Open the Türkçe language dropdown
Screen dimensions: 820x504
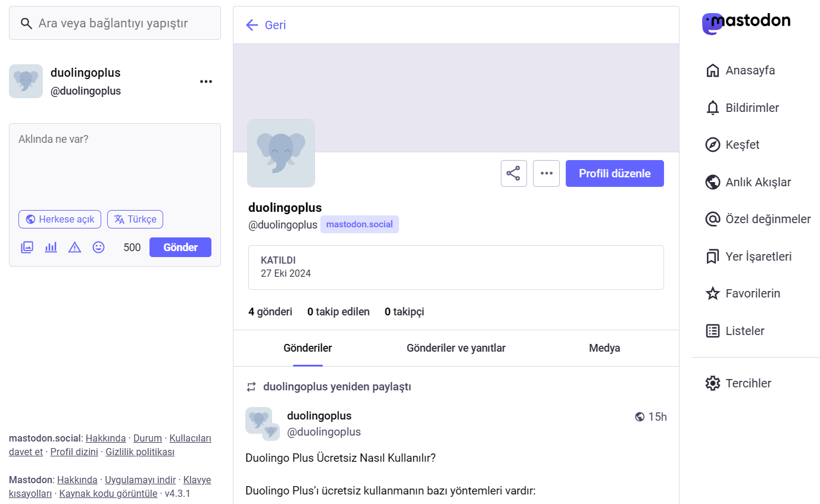tap(135, 219)
